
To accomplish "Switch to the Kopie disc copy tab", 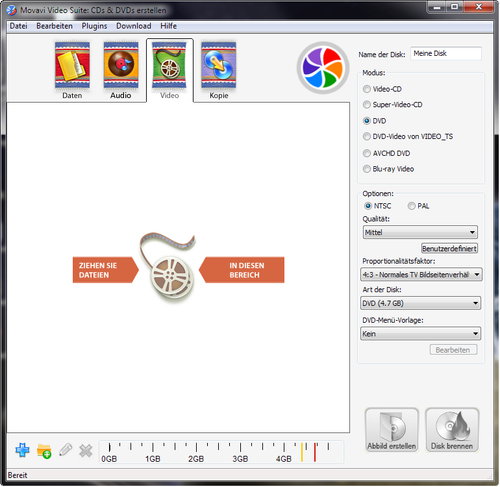I will point(219,71).
